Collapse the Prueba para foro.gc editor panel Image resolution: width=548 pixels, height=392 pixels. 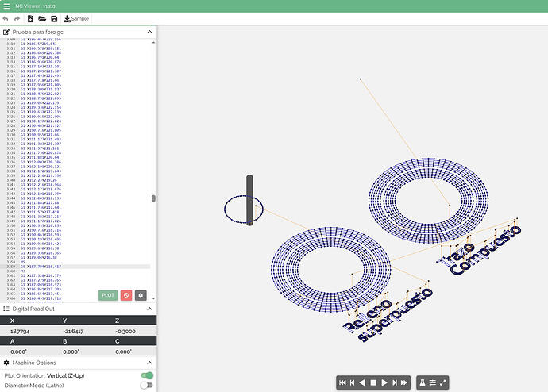click(149, 32)
